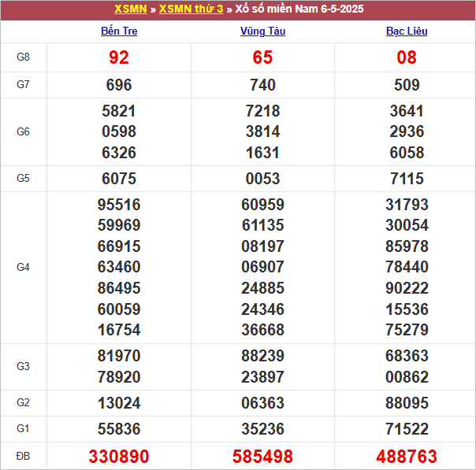
Task: Click the G3 number 68363
Action: 407,356
